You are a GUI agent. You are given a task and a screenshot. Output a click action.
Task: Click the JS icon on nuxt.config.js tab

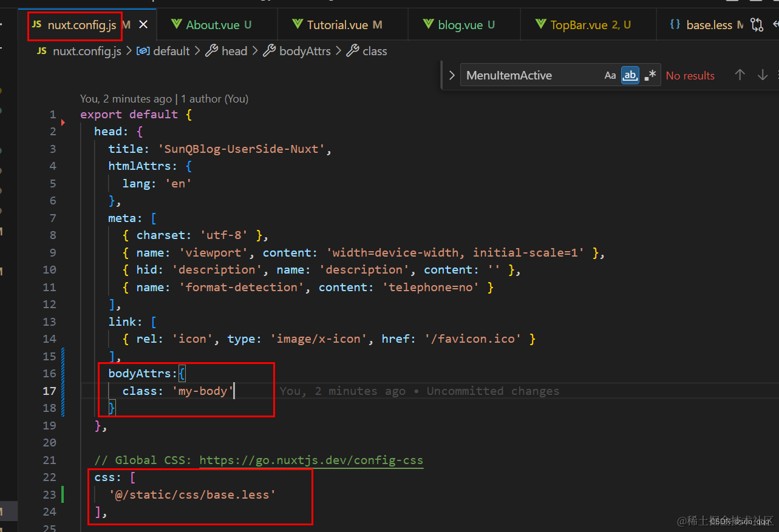pyautogui.click(x=37, y=24)
